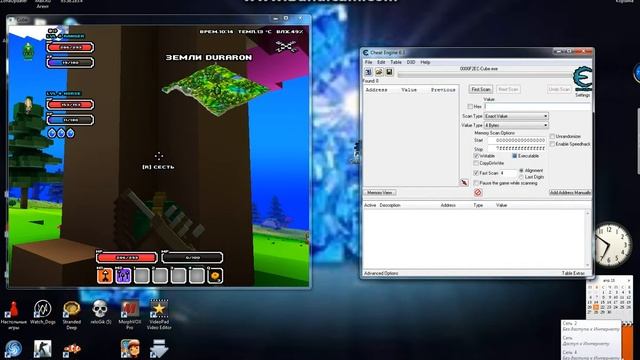The image size is (640, 360).
Task: Click the Previous column header in results
Action: [x=443, y=89]
